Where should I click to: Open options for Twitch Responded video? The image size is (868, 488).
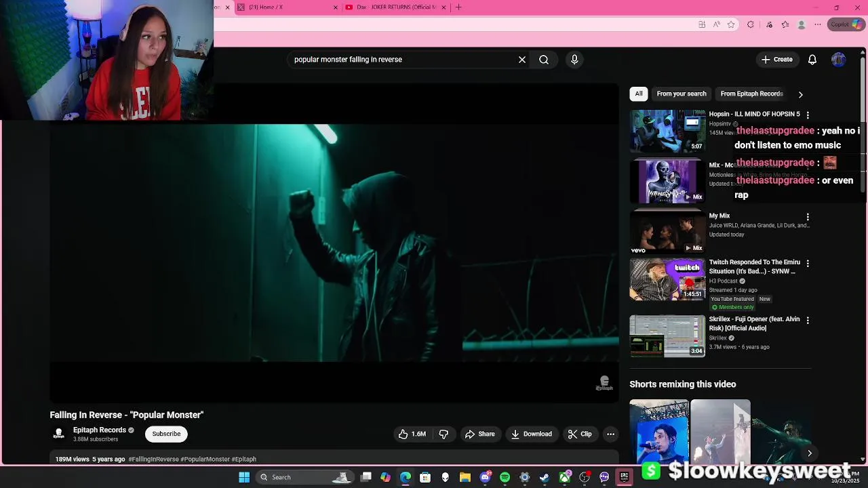[x=808, y=263]
